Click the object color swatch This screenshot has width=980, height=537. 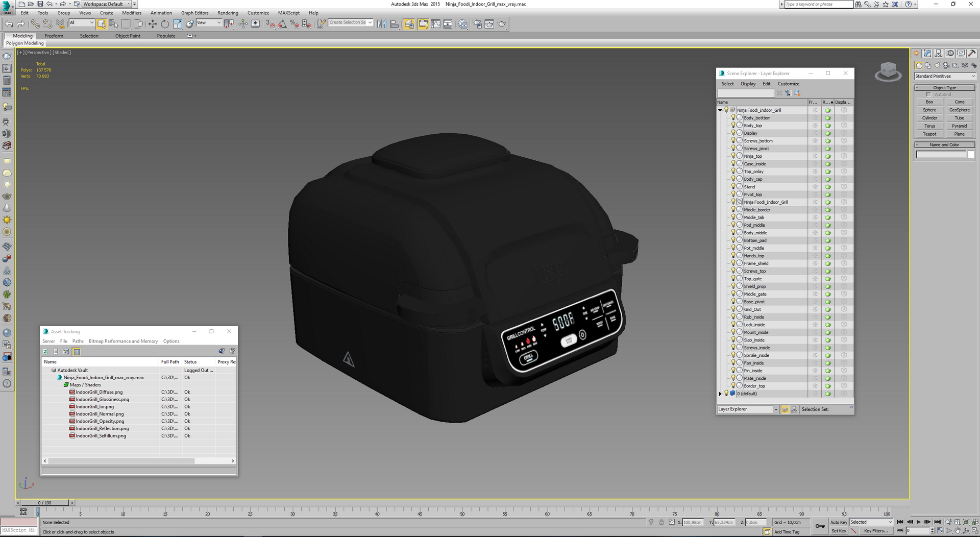[971, 155]
